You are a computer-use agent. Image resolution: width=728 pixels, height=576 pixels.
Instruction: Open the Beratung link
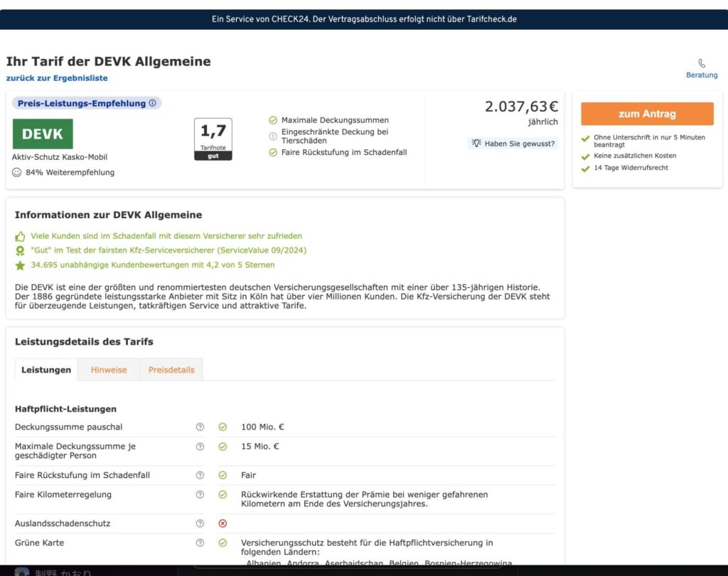point(702,75)
